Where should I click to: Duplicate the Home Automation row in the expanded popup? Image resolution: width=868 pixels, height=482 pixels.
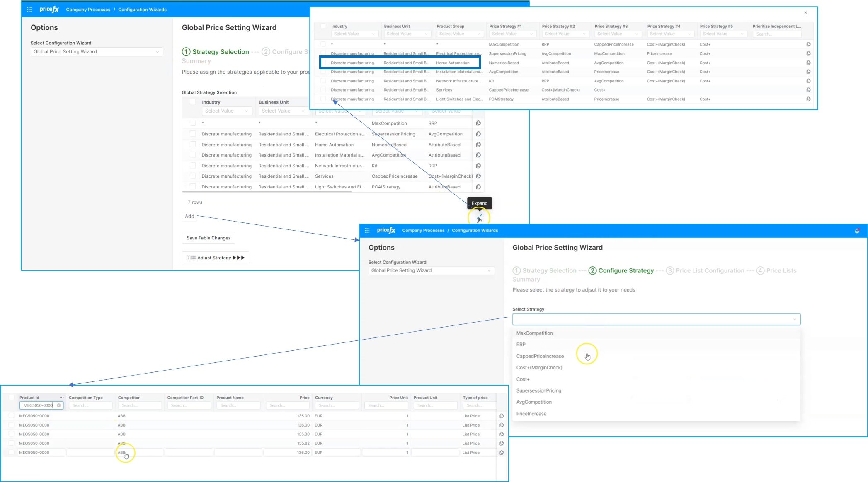coord(808,63)
